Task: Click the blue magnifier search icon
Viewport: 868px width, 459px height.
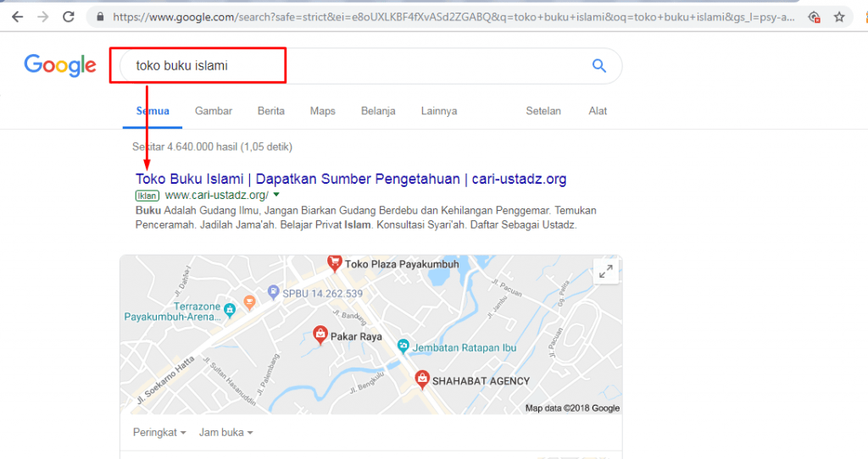Action: (x=599, y=66)
